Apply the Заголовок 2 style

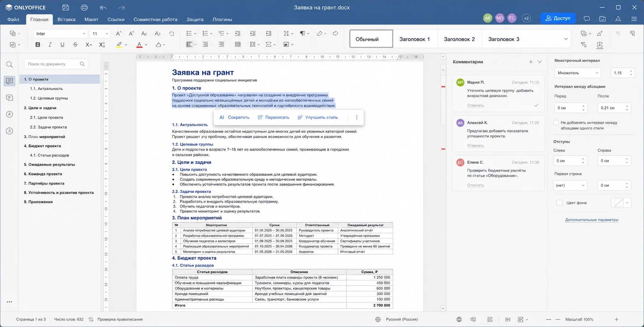[x=459, y=39]
